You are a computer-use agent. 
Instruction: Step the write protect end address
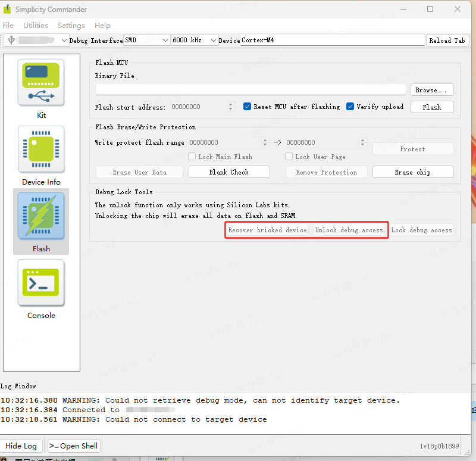coord(362,142)
